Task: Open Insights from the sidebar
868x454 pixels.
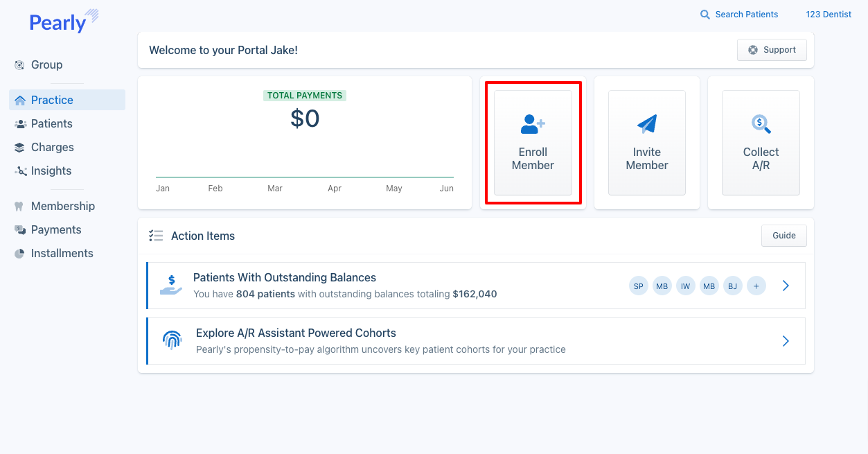Action: [51, 171]
